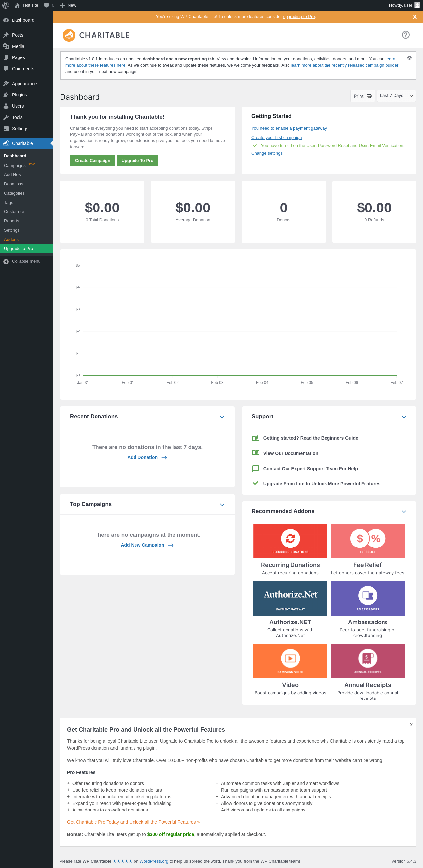423x868 pixels.
Task: Open the Charitable Settings submenu item
Action: 26,230
